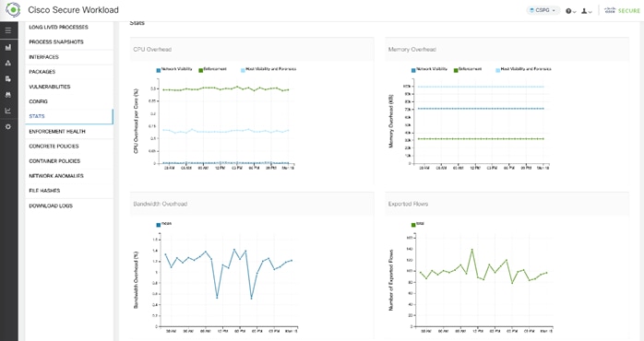Image resolution: width=644 pixels, height=341 pixels.
Task: Toggle Host Visibility and Forensics in CPU Overhead legend
Action: pos(268,69)
